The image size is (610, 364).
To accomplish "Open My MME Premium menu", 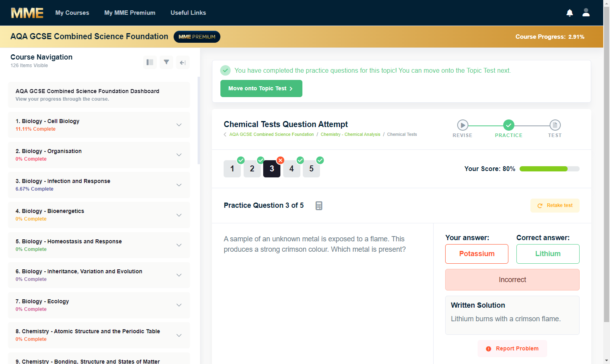I will tap(130, 13).
